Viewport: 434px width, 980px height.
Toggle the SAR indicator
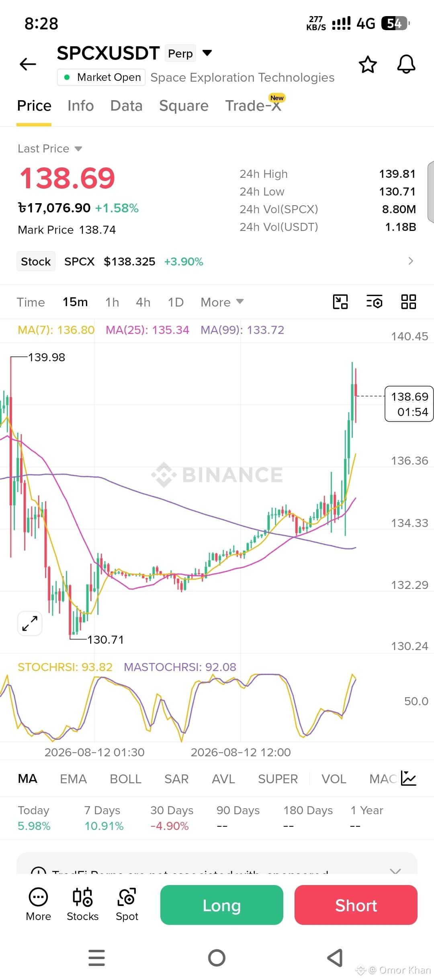click(176, 779)
